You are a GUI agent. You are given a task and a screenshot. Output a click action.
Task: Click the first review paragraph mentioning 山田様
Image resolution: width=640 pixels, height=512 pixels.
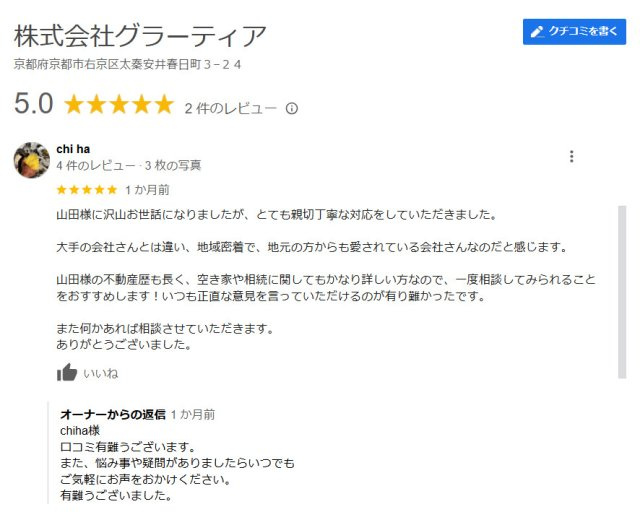click(x=276, y=214)
